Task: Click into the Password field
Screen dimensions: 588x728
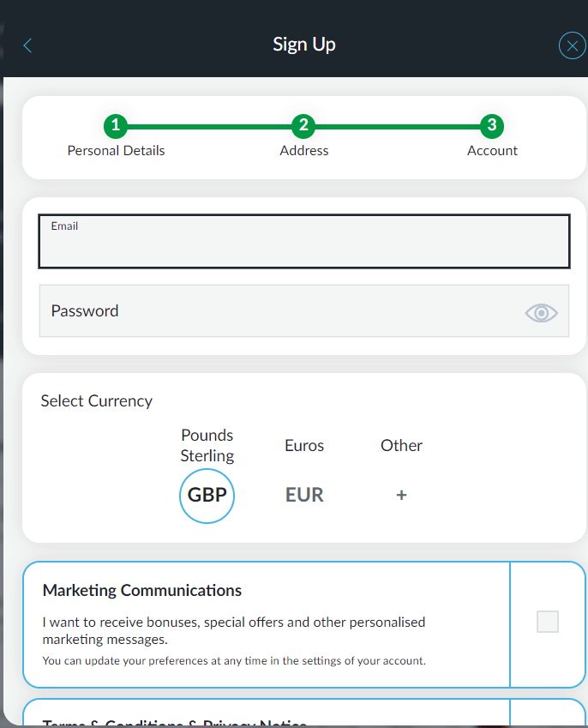Action: (274, 311)
